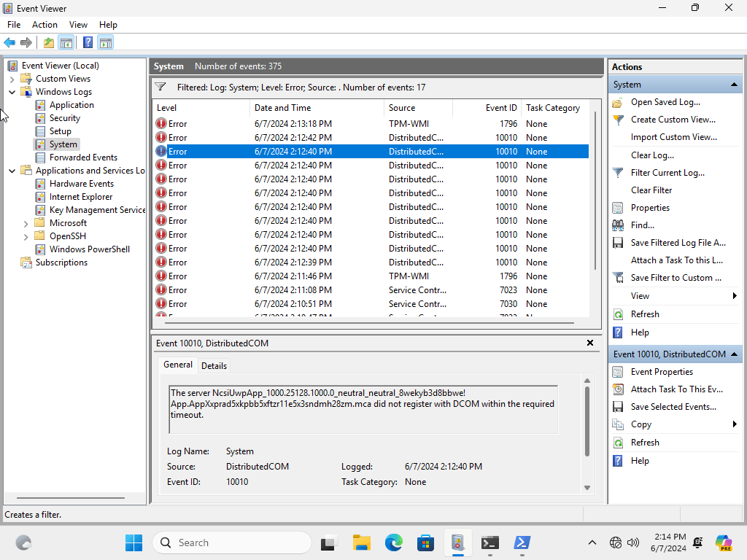Click Attach Task To This Event
747x560 pixels.
point(676,389)
